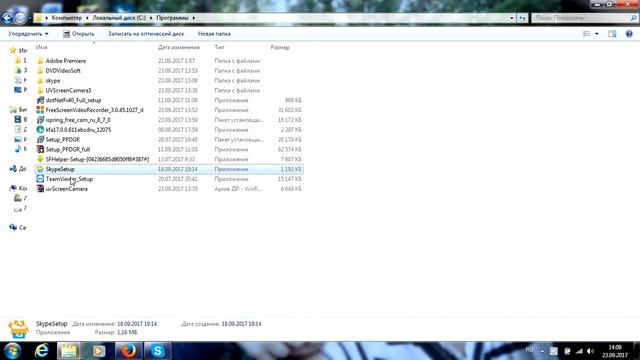The height and width of the screenshot is (360, 640).
Task: Launch Internet Explorer from the taskbar
Action: (x=41, y=351)
